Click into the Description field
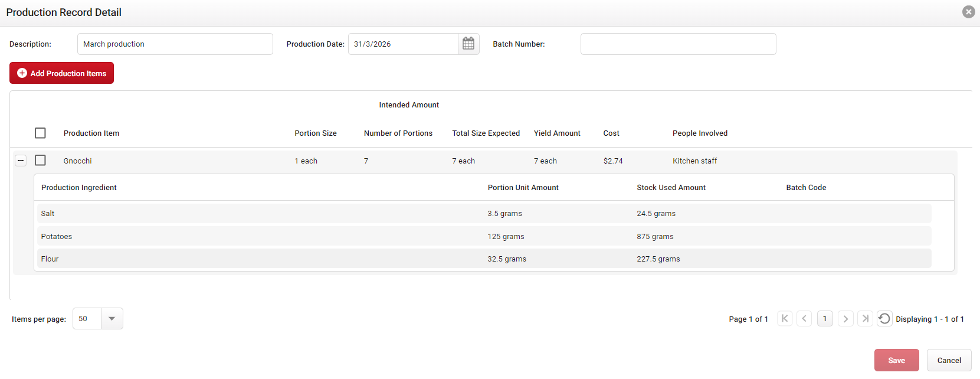Image resolution: width=980 pixels, height=379 pixels. pyautogui.click(x=175, y=44)
